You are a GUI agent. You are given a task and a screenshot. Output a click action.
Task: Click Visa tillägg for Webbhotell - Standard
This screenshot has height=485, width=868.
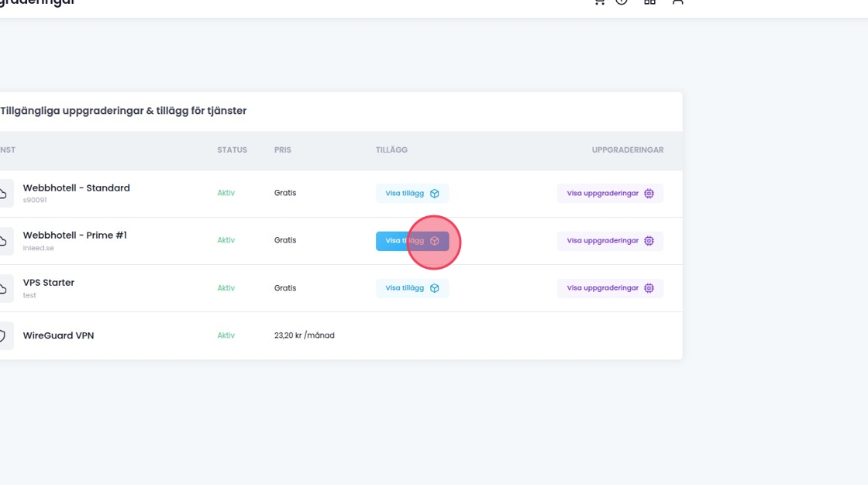pyautogui.click(x=412, y=194)
